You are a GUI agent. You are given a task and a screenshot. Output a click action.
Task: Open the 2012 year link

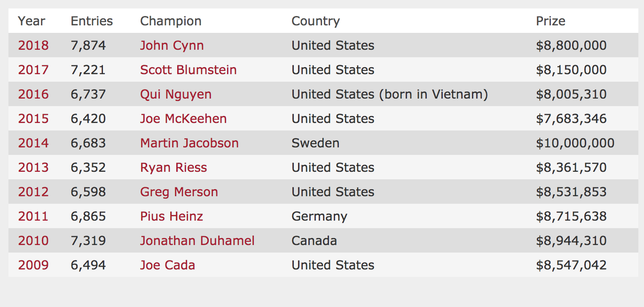[33, 192]
